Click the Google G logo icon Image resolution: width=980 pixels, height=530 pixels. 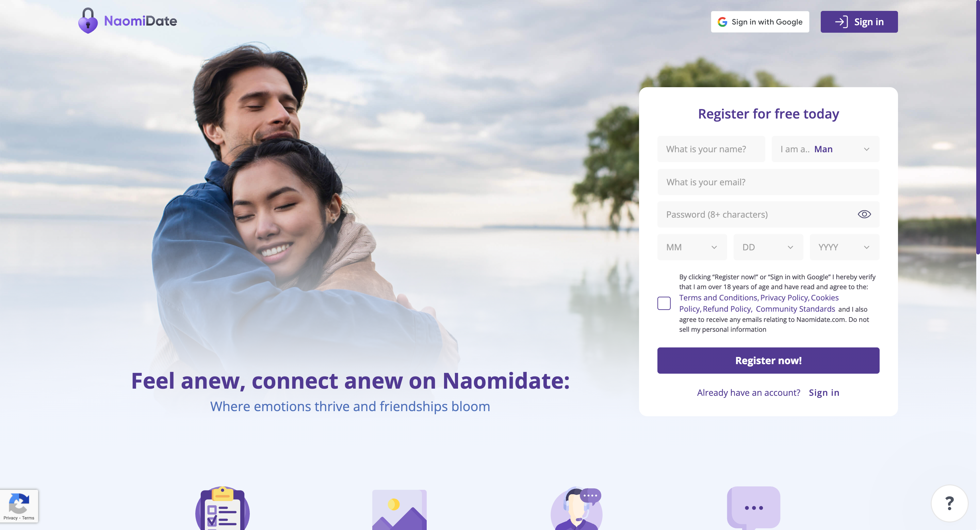click(722, 22)
